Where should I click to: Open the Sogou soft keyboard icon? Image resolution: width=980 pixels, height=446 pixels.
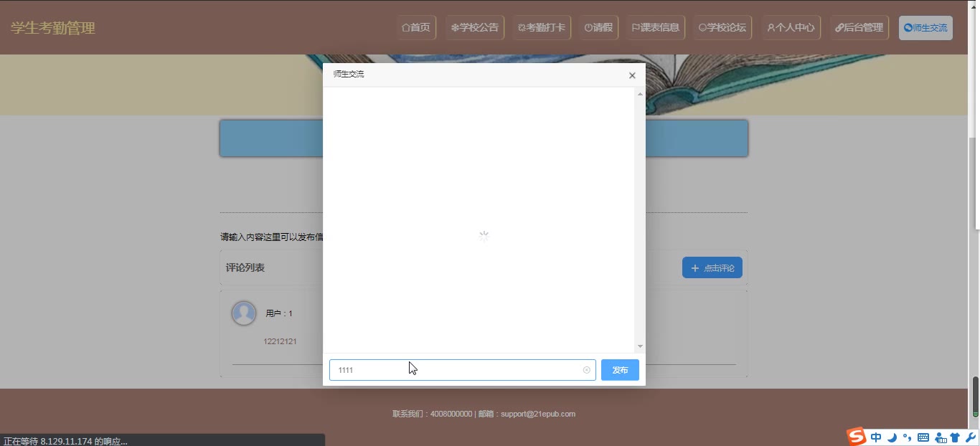coord(923,437)
